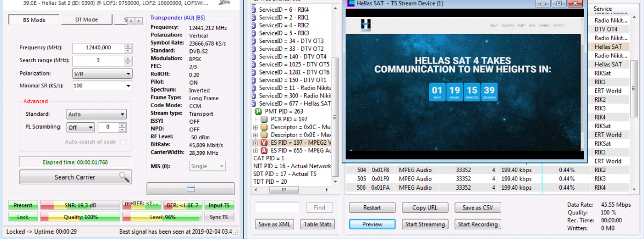Click the Copy URL button
This screenshot has height=239, width=644.
point(425,207)
